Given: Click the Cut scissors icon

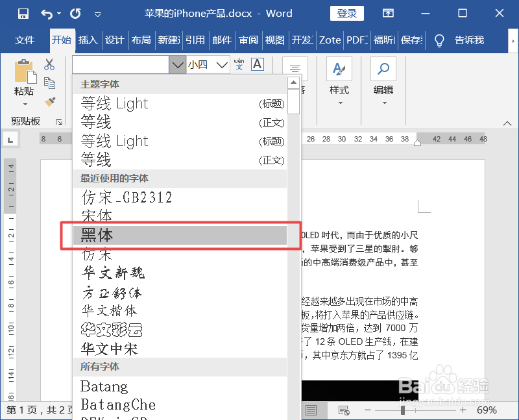Looking at the screenshot, I should coord(49,64).
